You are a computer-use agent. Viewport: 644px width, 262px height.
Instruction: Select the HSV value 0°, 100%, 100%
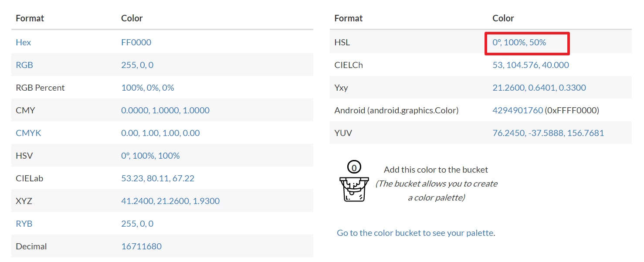pyautogui.click(x=150, y=156)
